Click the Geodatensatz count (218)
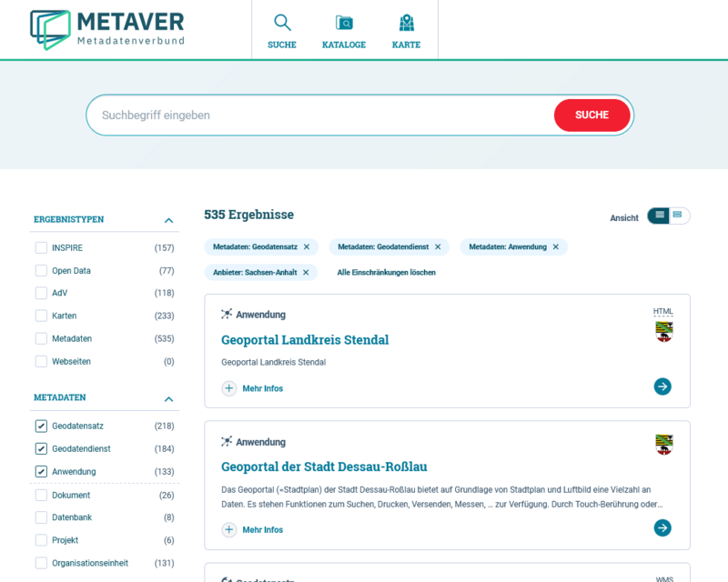The height and width of the screenshot is (582, 728). coord(165,426)
